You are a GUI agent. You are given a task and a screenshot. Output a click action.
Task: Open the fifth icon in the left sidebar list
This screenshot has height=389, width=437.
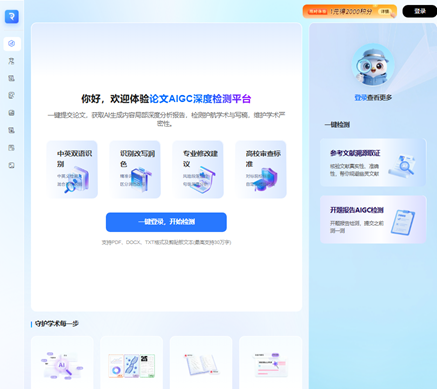pyautogui.click(x=12, y=113)
